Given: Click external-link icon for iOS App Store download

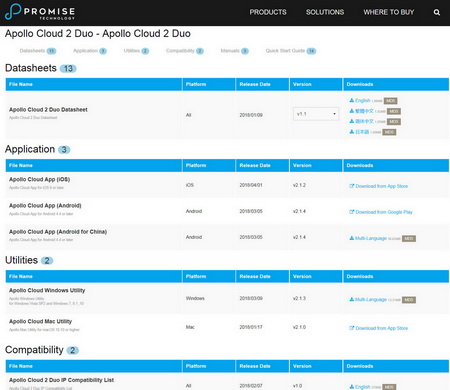Looking at the screenshot, I should [x=351, y=186].
